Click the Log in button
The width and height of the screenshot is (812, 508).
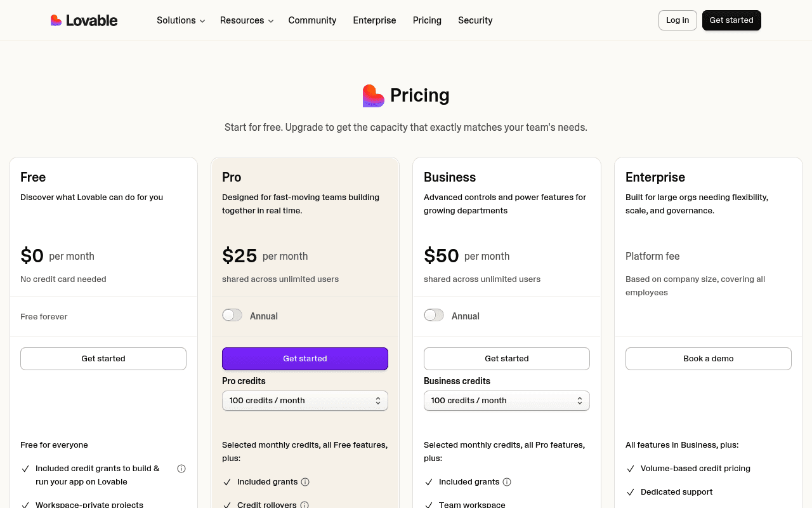pyautogui.click(x=678, y=20)
